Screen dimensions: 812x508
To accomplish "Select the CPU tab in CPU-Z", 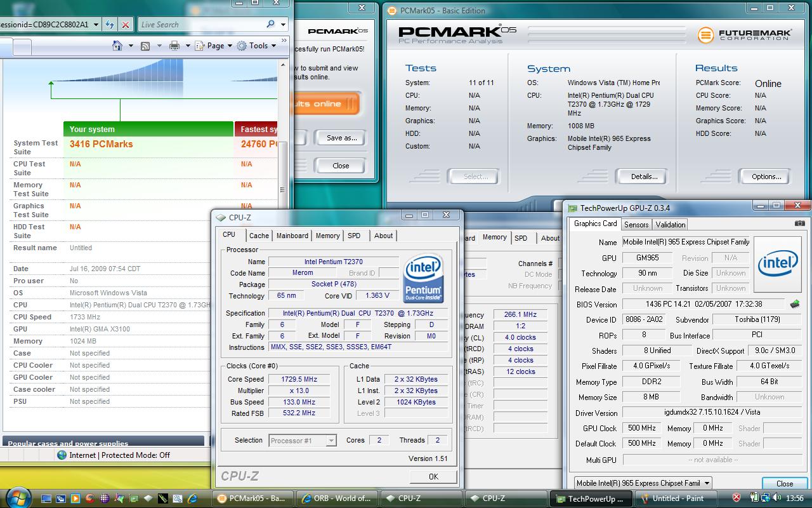I will 229,234.
